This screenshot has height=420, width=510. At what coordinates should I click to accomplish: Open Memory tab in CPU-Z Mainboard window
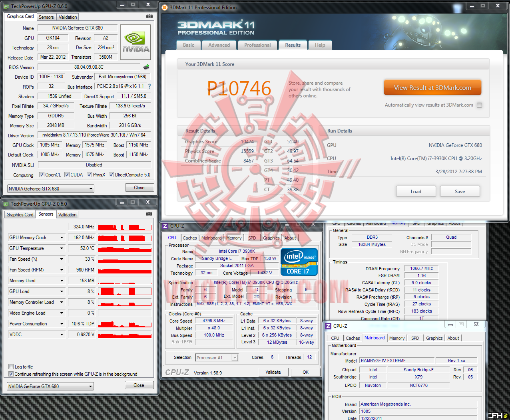pos(397,338)
